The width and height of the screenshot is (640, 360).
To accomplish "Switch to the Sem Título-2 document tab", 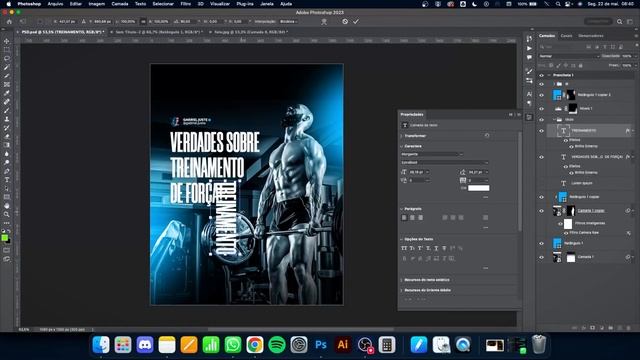I will coord(159,32).
